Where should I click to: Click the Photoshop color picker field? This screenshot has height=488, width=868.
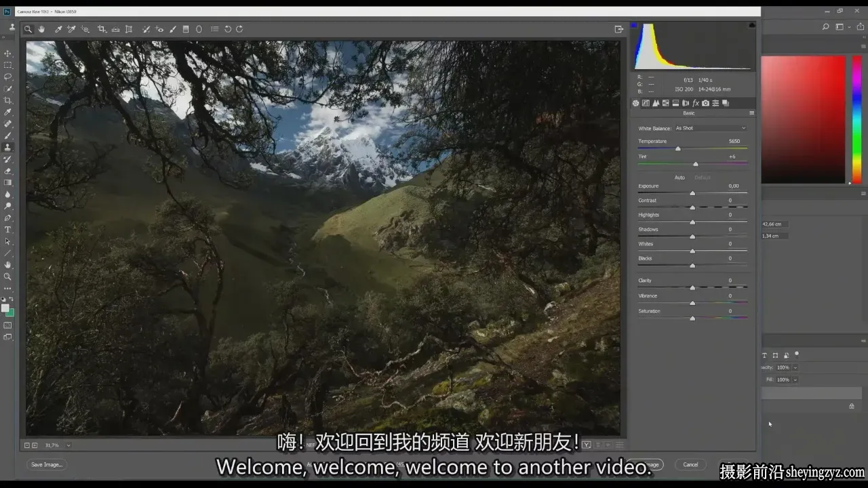coord(803,119)
